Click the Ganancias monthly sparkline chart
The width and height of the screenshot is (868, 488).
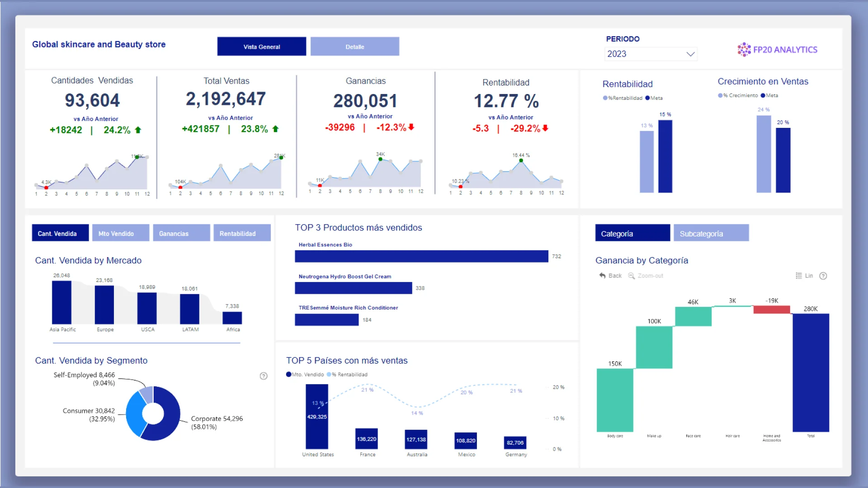(365, 173)
